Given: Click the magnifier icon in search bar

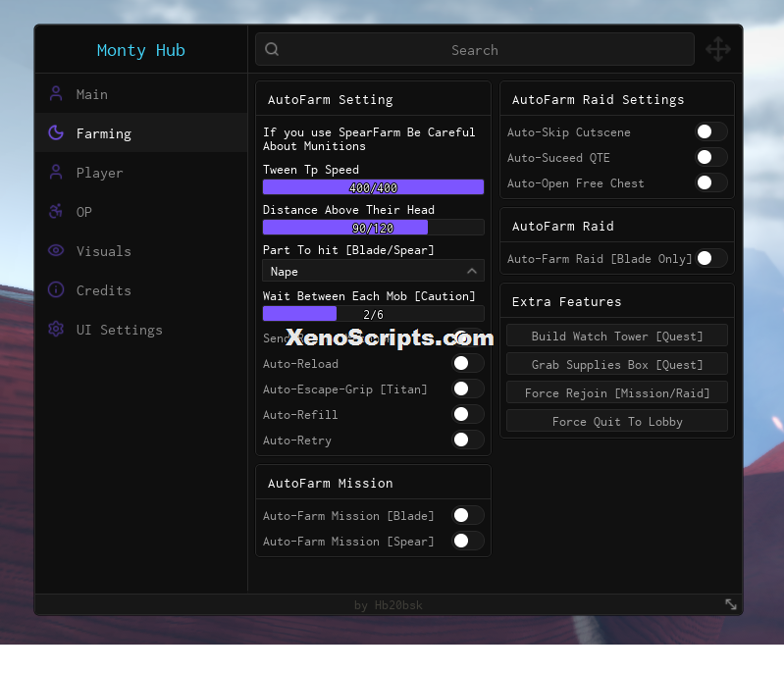Looking at the screenshot, I should [x=272, y=49].
